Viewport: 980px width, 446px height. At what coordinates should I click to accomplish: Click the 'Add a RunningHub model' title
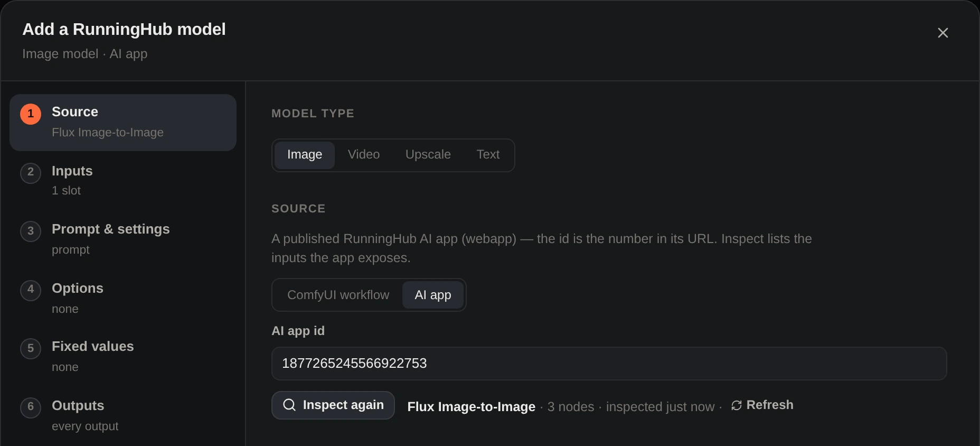(124, 30)
